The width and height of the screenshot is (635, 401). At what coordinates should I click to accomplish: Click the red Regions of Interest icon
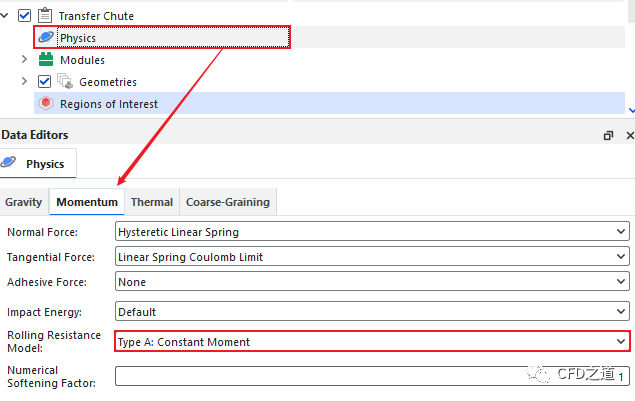[x=46, y=103]
